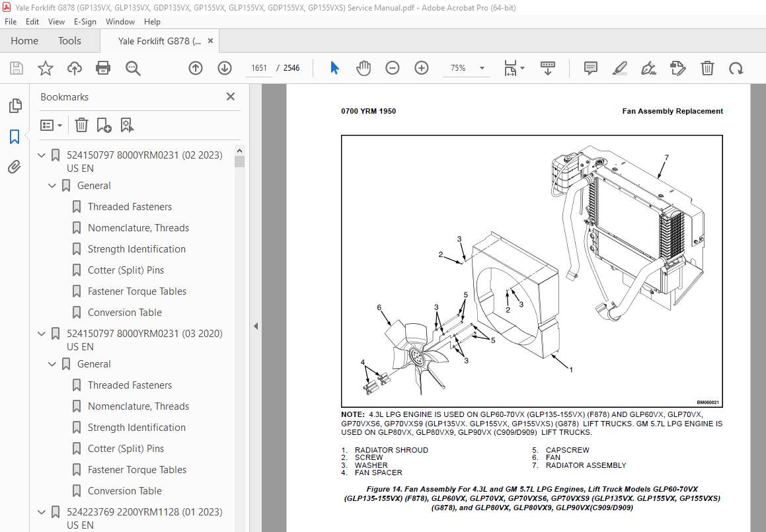Choose the Selection arrow tool
Viewport: 766px width, 532px height.
coord(334,68)
